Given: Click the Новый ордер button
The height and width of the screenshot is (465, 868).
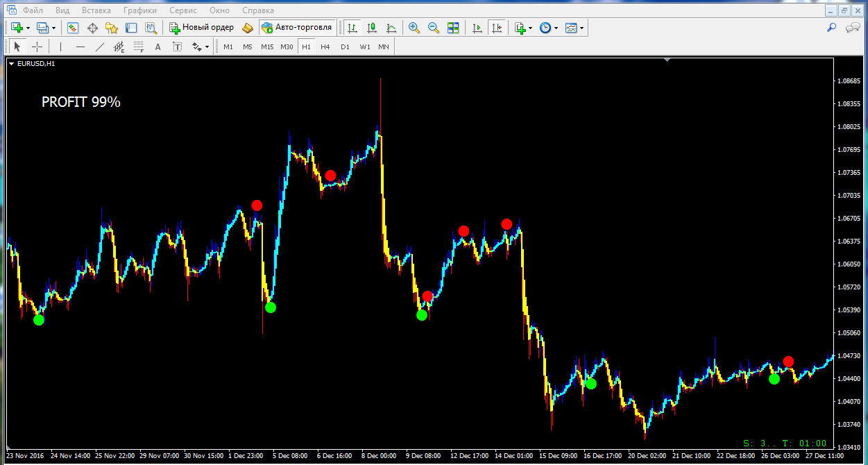Looking at the screenshot, I should tap(202, 28).
